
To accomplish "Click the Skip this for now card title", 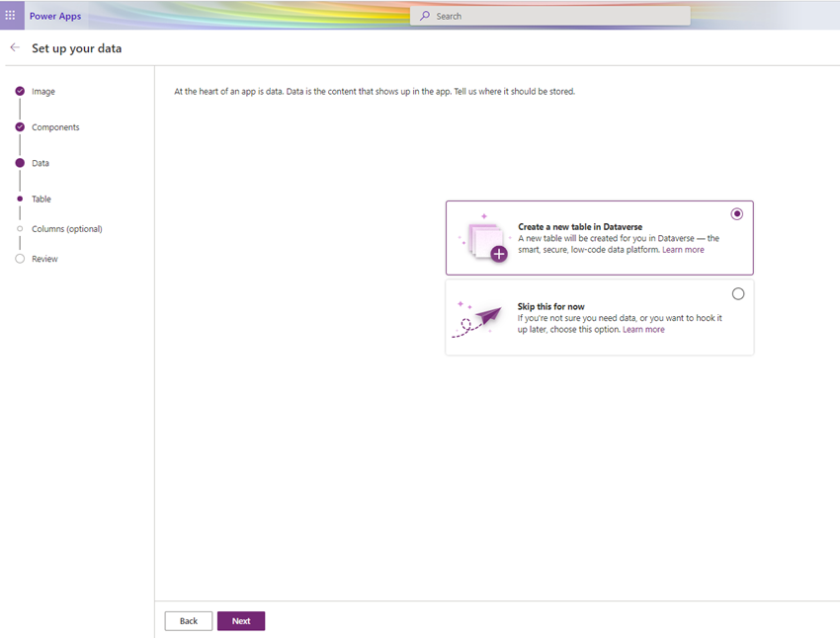I will (x=550, y=307).
